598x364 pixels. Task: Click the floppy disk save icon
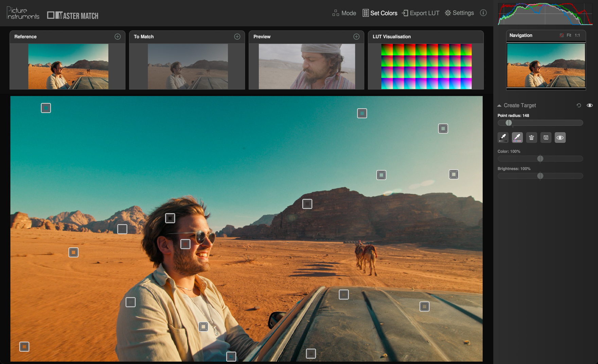[546, 138]
